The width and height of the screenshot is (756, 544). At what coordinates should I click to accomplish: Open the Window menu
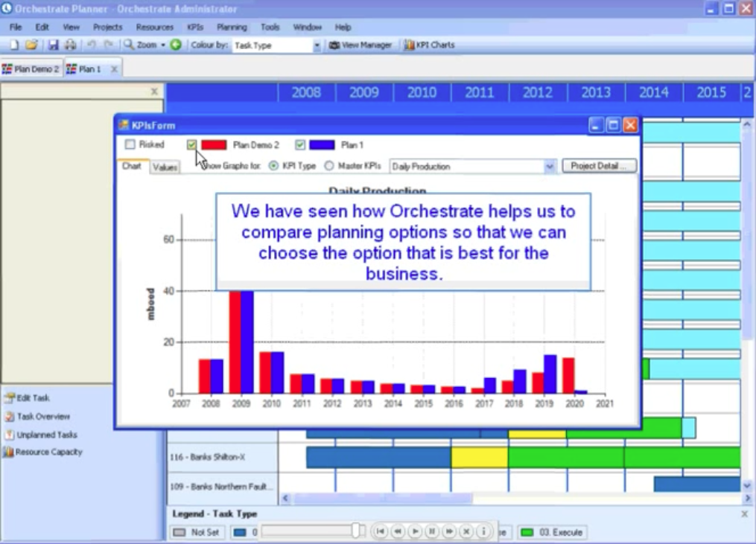point(307,27)
